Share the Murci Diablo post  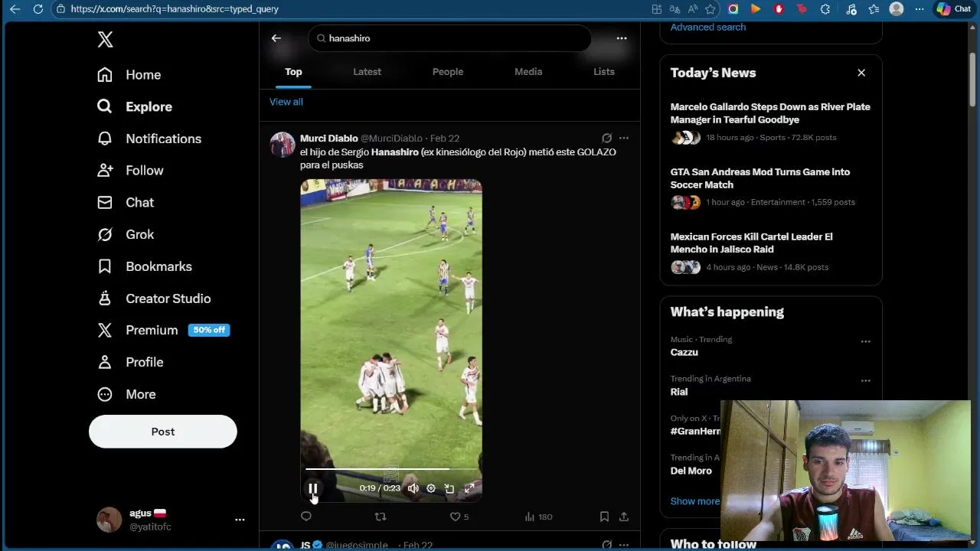pyautogui.click(x=624, y=517)
